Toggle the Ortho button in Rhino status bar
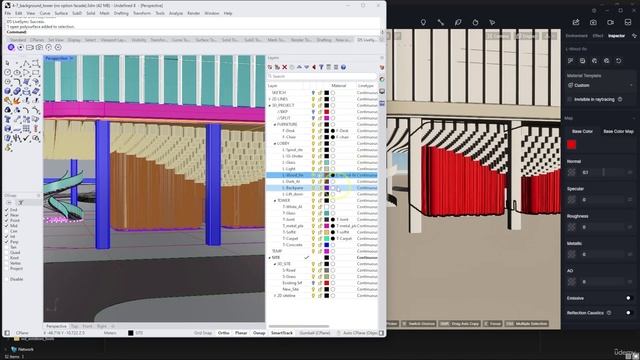This screenshot has height=360, width=640. (x=224, y=333)
